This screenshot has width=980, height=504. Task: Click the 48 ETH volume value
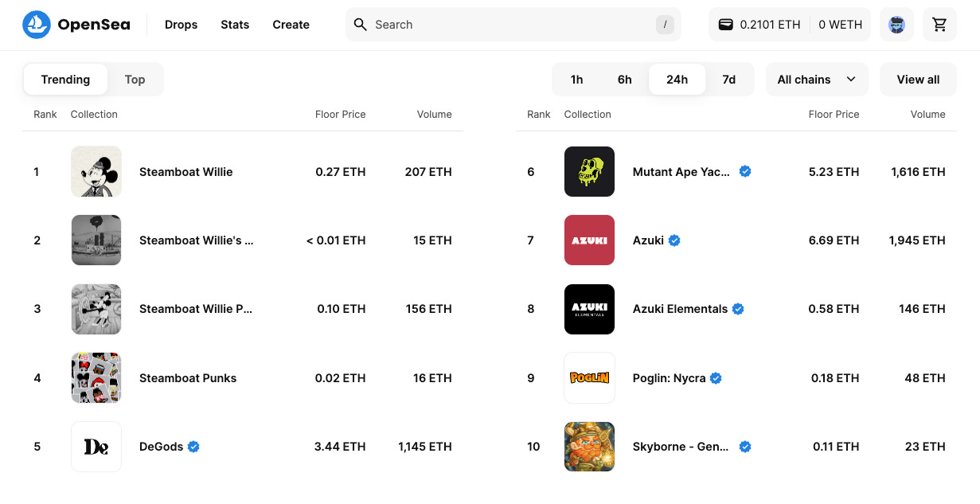pyautogui.click(x=925, y=378)
